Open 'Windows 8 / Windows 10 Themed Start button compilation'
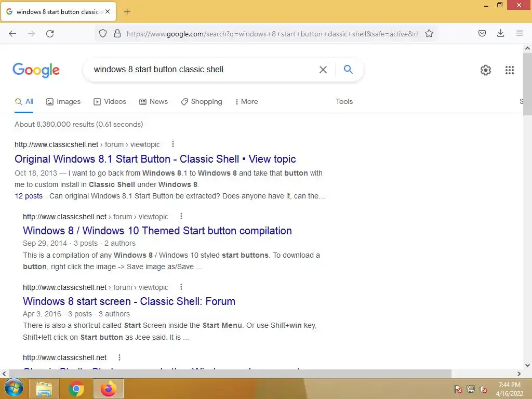532x399 pixels. (x=157, y=231)
